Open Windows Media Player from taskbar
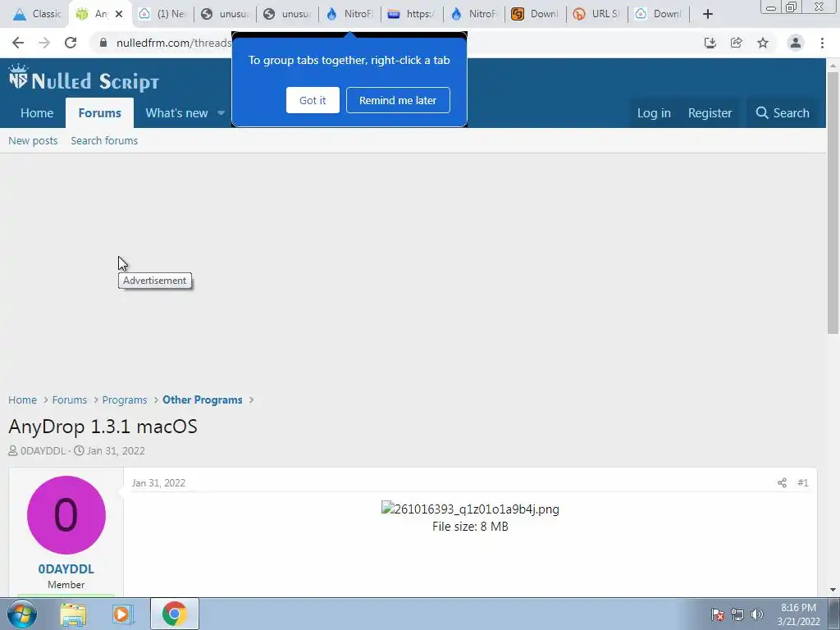Screen dimensions: 840x630 tap(123, 614)
